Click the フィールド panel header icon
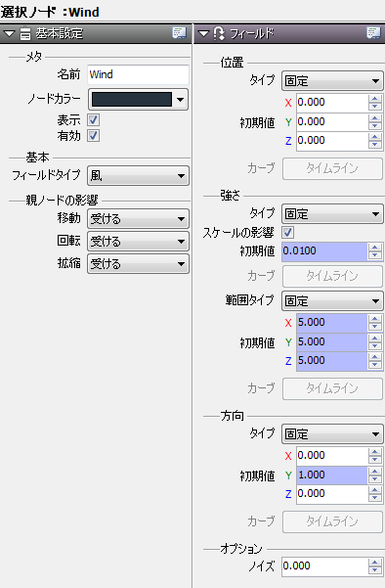The image size is (385, 588). click(219, 33)
